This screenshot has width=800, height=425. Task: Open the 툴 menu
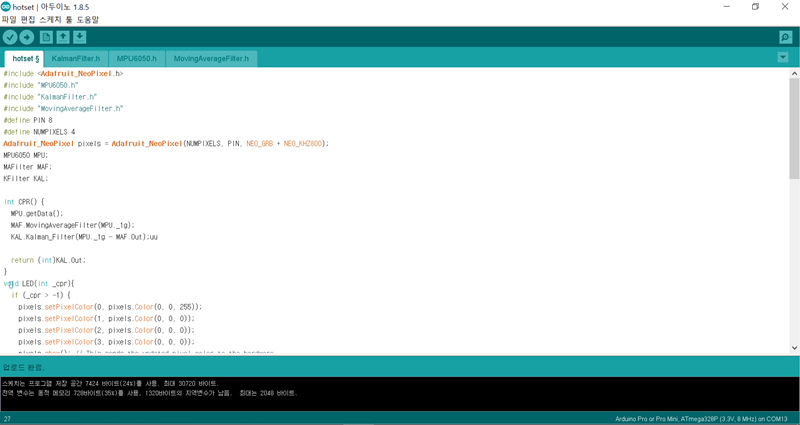click(x=69, y=19)
